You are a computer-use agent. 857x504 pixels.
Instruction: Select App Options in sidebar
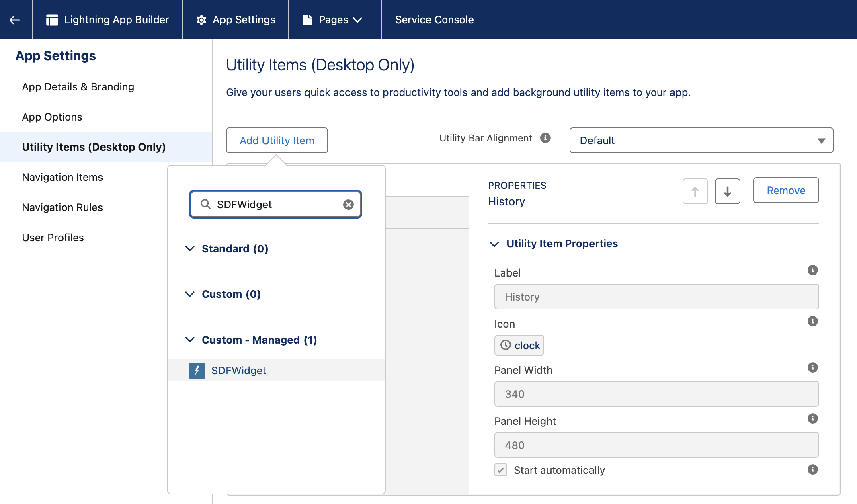coord(52,117)
